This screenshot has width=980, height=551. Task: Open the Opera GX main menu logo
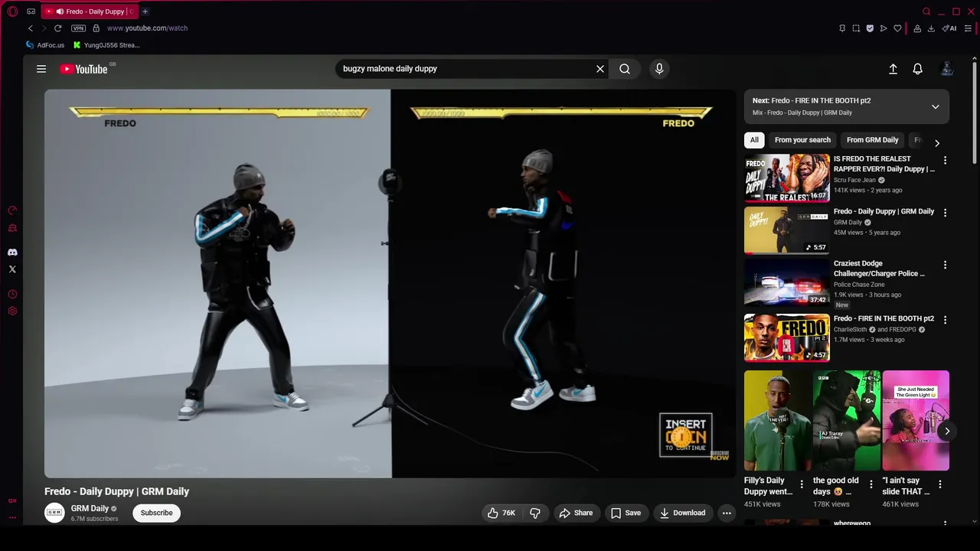point(12,11)
